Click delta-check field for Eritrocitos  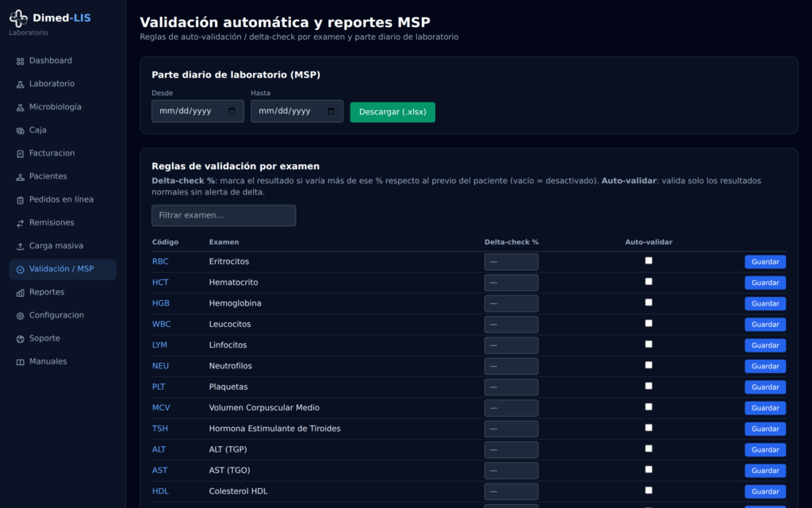click(511, 262)
